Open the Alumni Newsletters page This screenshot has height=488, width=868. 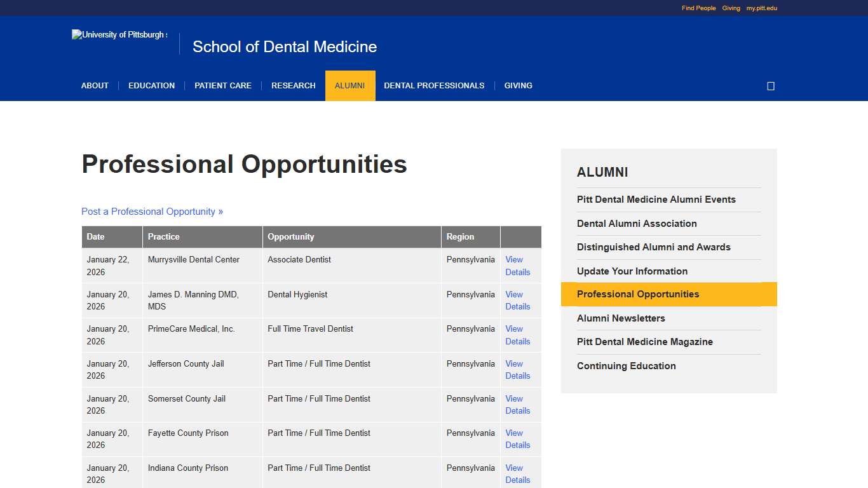pos(621,318)
